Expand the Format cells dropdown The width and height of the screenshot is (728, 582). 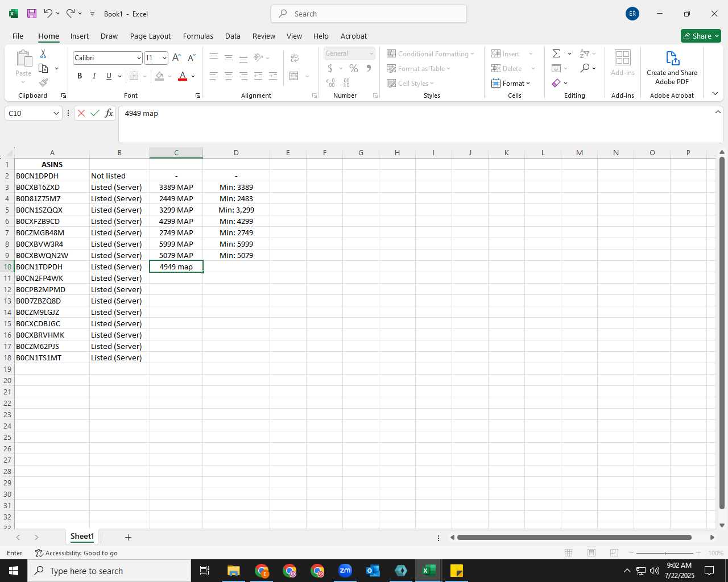click(x=511, y=83)
